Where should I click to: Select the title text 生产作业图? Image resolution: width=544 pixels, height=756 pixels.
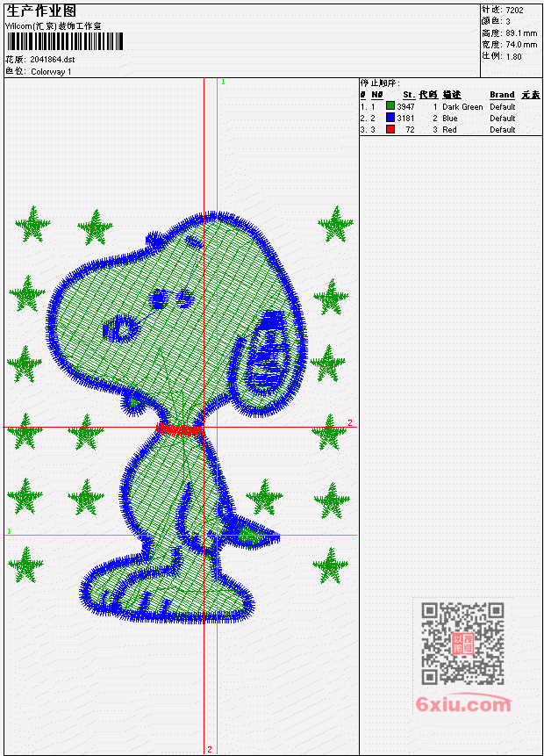click(41, 11)
